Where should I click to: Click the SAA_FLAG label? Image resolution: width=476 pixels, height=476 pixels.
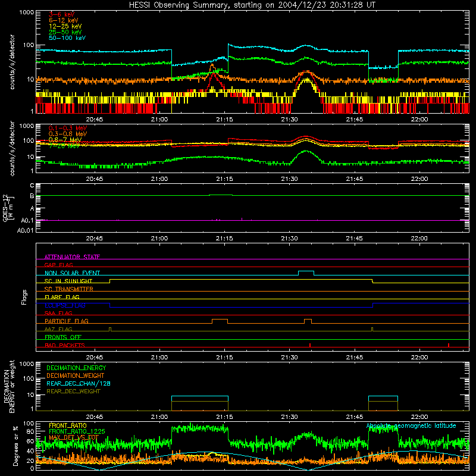(x=58, y=313)
